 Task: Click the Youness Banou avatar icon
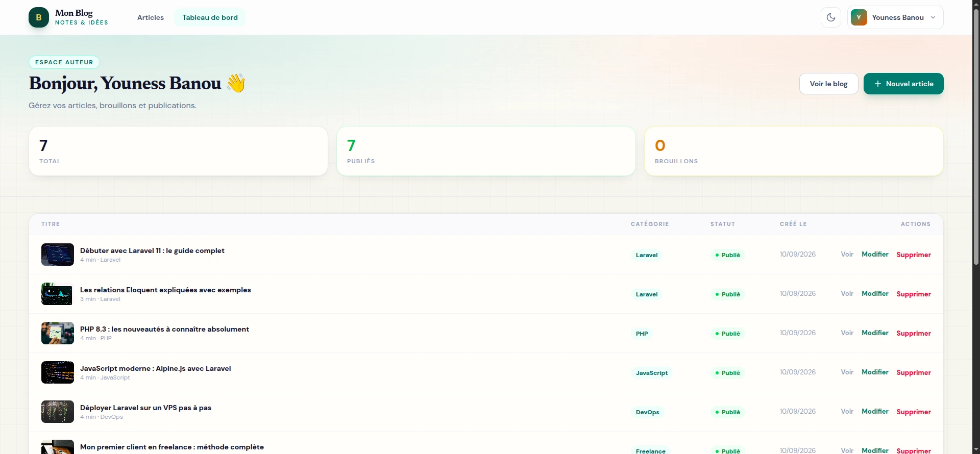coord(859,17)
